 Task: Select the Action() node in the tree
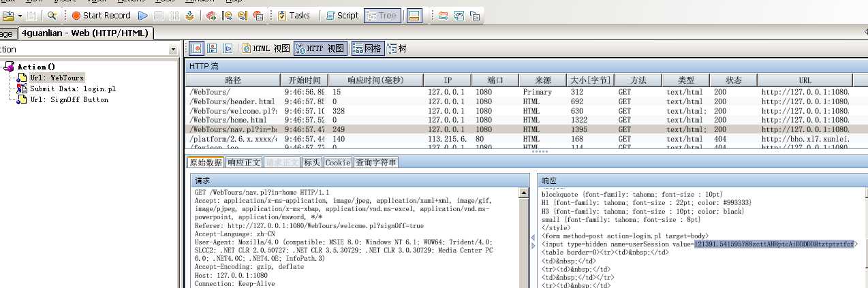[36, 67]
